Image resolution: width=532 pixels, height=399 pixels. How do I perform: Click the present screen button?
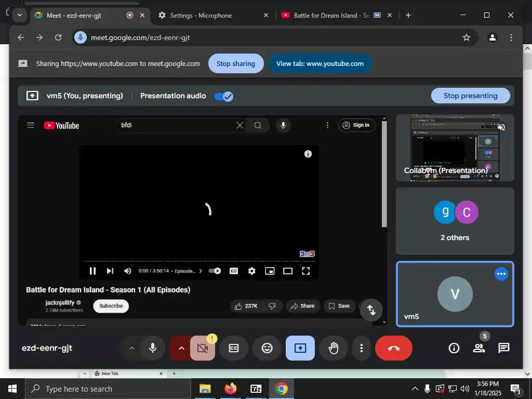[300, 348]
